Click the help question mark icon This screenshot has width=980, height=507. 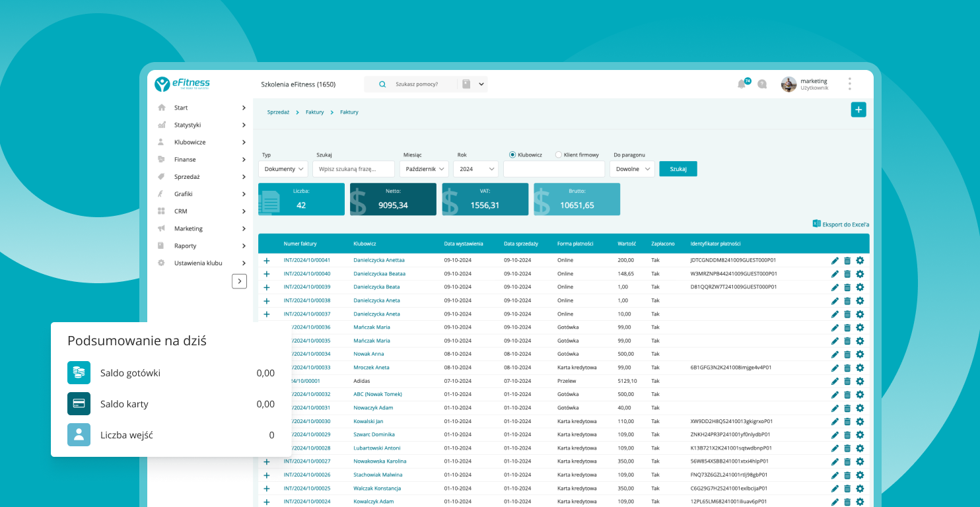tap(762, 84)
